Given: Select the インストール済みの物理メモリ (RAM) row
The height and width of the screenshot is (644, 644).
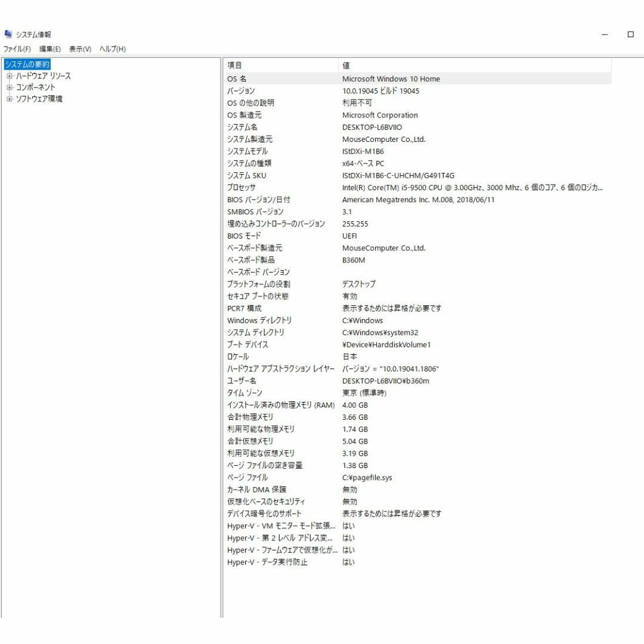Looking at the screenshot, I should (418, 405).
